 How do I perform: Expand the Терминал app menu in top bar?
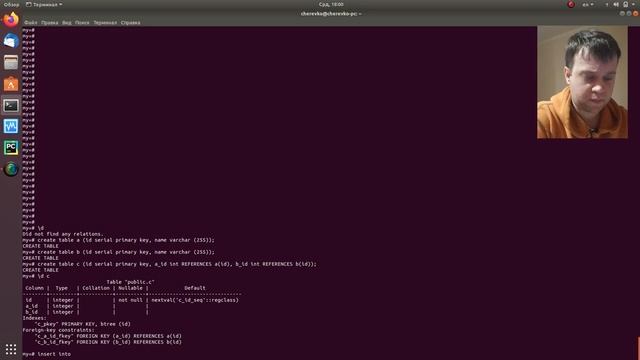point(44,4)
